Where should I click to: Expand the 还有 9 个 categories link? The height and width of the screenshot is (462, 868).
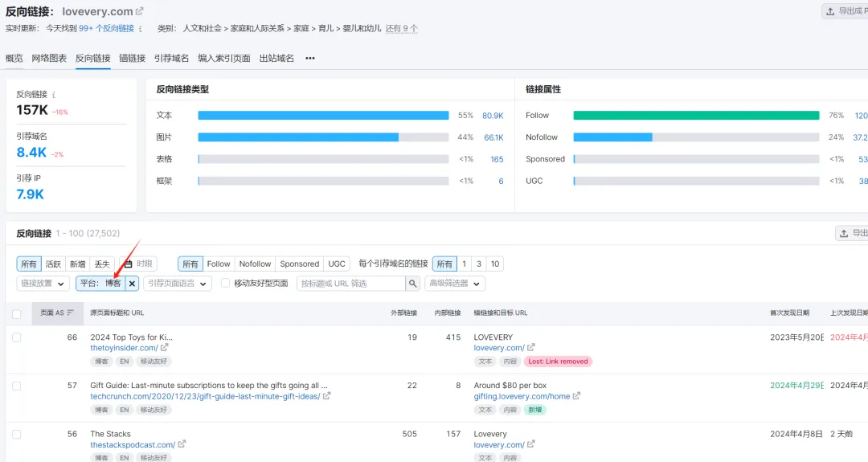[401, 29]
